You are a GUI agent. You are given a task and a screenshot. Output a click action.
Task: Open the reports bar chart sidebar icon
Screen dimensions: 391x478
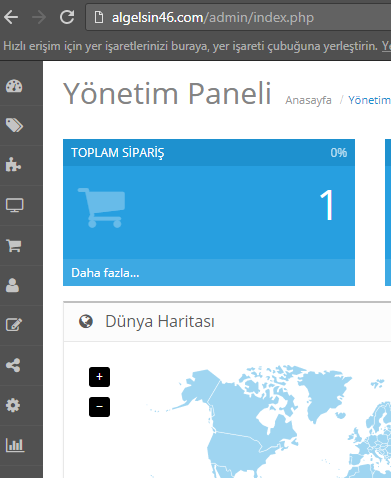click(15, 445)
